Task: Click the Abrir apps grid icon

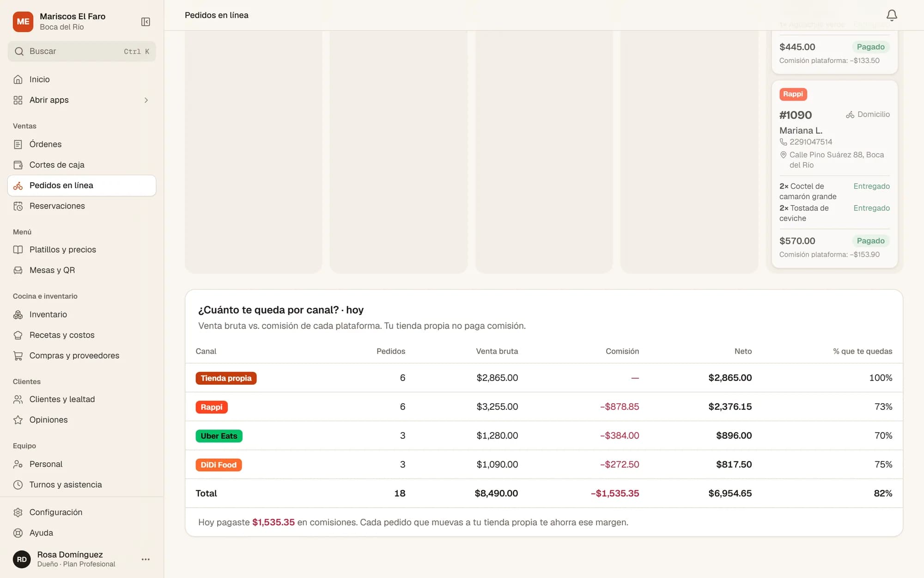Action: [x=18, y=100]
